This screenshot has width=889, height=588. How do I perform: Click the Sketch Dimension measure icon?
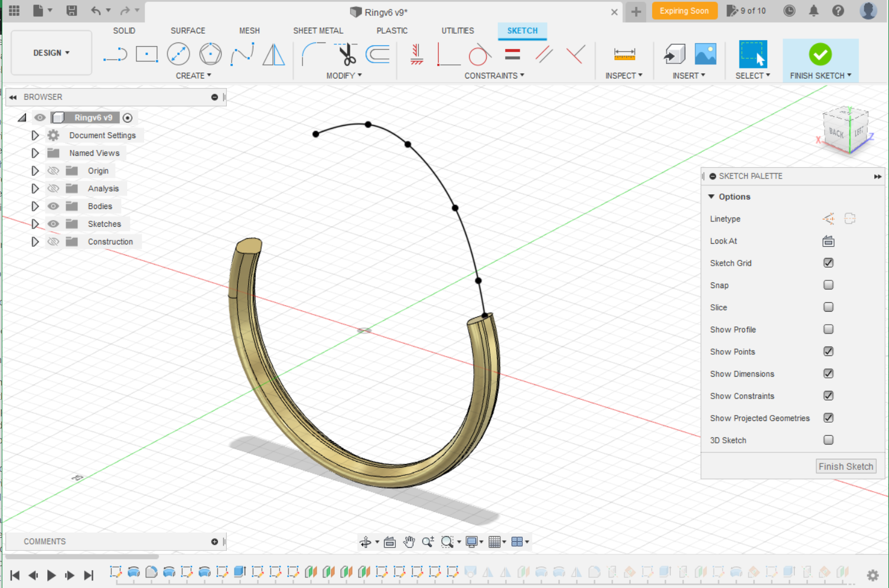point(624,54)
